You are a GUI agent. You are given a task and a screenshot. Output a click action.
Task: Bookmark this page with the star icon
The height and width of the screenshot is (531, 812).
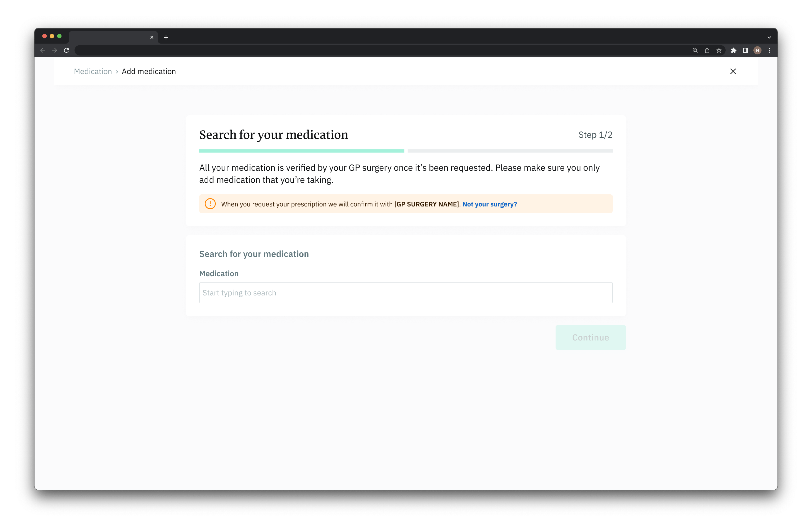pos(719,51)
